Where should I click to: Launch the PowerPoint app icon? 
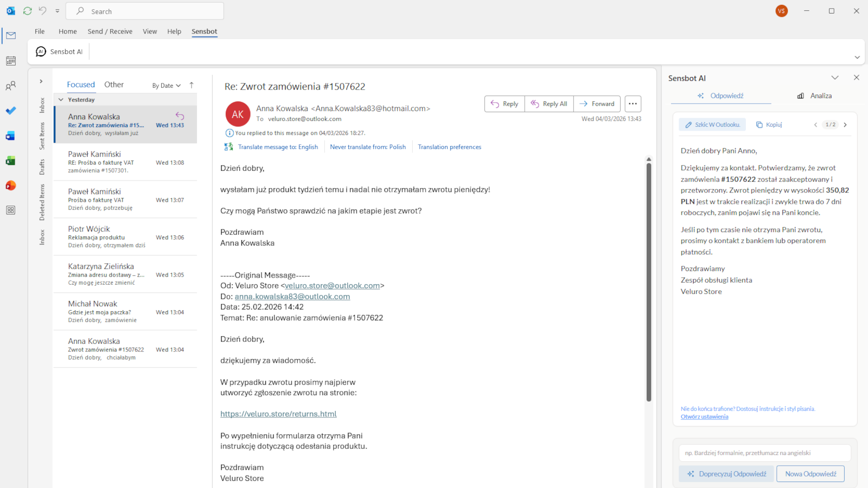(x=11, y=185)
